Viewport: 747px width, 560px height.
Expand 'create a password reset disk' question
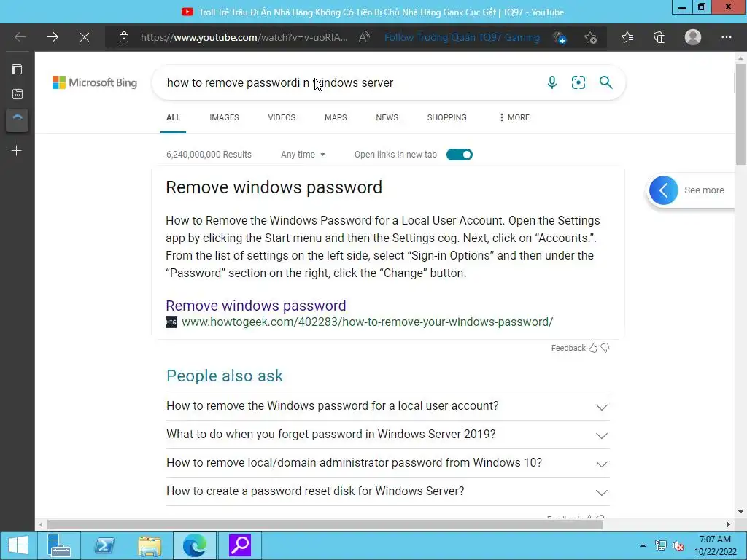[388, 492]
